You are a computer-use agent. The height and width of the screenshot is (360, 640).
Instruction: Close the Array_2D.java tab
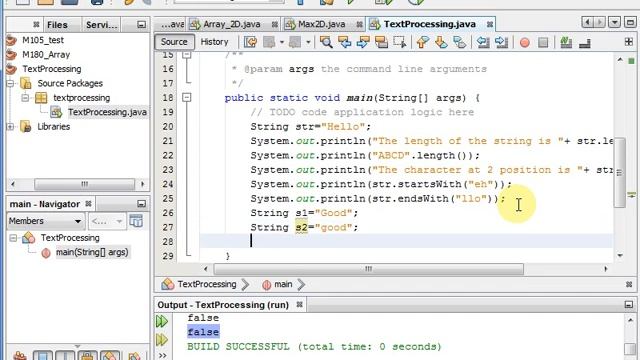pos(275,24)
